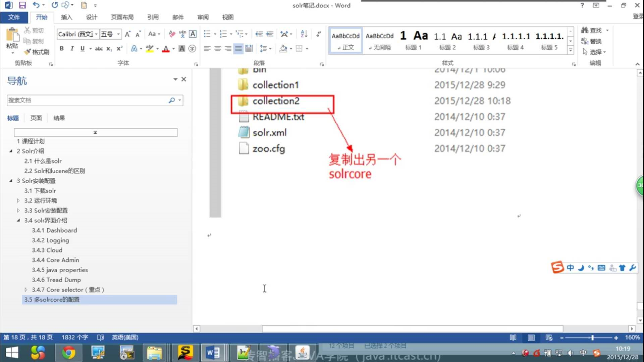The width and height of the screenshot is (644, 362).
Task: Collapse the 2 Solr介绍 heading
Action: tap(11, 151)
